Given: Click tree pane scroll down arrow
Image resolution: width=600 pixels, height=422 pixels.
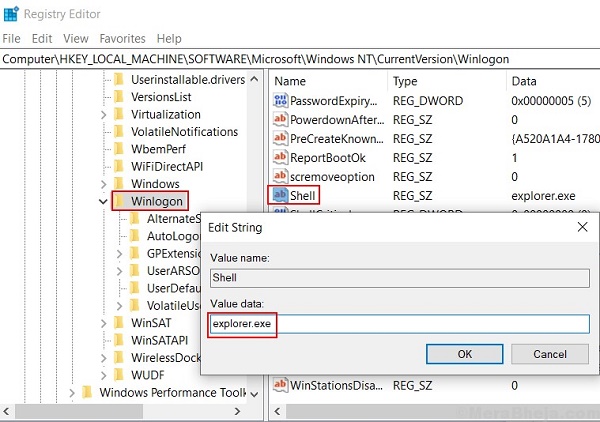Looking at the screenshot, I should point(254,394).
